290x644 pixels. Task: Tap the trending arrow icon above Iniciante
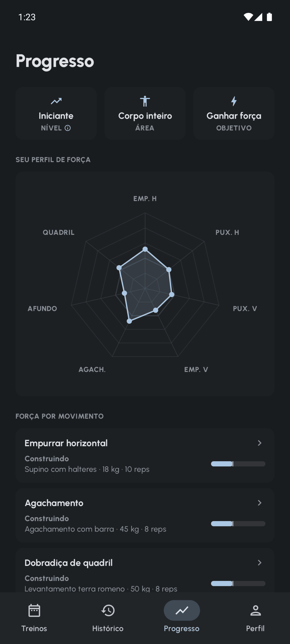click(56, 101)
